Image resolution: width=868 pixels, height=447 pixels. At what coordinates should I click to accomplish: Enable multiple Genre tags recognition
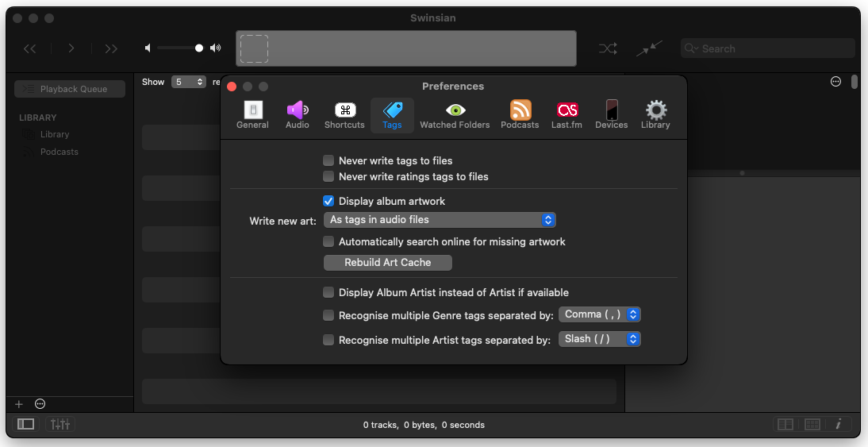[x=328, y=316]
